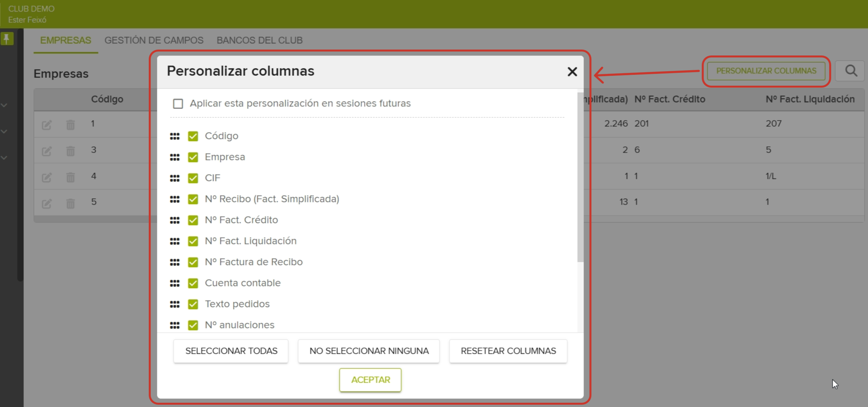
Task: Close the Personalizar columnas dialog
Action: [x=572, y=72]
